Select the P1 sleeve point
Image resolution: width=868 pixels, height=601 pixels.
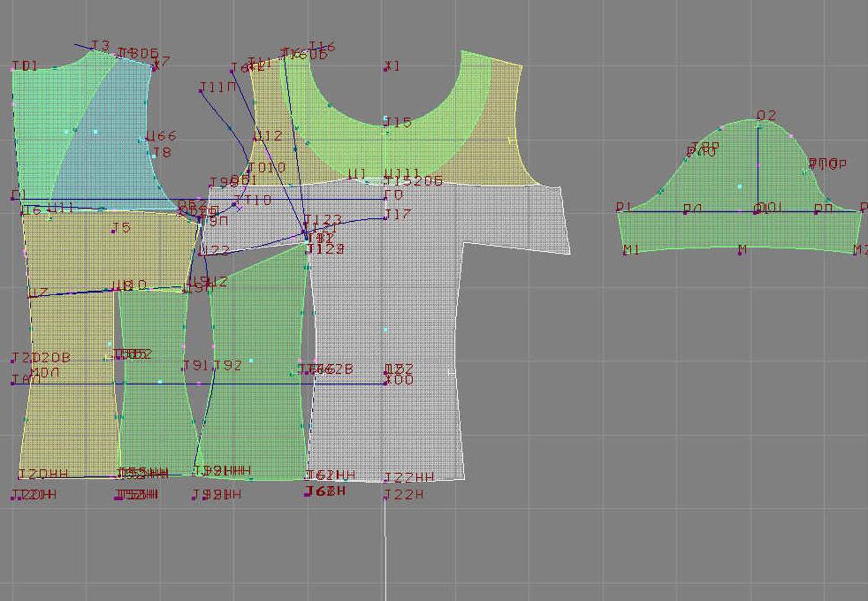[624, 207]
